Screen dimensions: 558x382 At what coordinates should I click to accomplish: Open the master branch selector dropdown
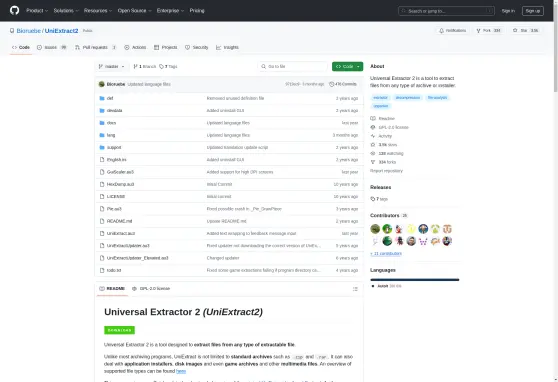pos(111,67)
